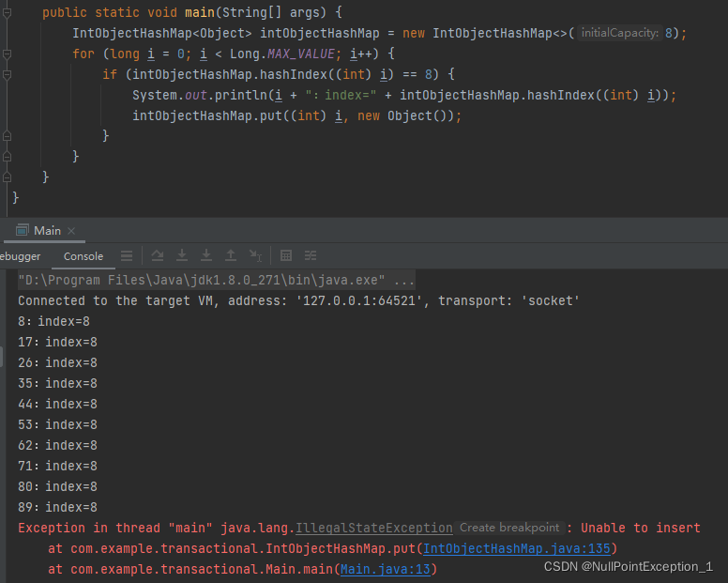This screenshot has height=583, width=728.
Task: Click the "71: index=8" output line
Action: click(x=57, y=466)
